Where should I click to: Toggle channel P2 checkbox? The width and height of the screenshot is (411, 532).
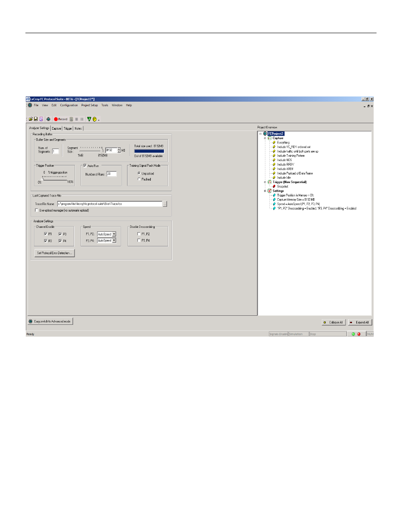click(x=46, y=241)
